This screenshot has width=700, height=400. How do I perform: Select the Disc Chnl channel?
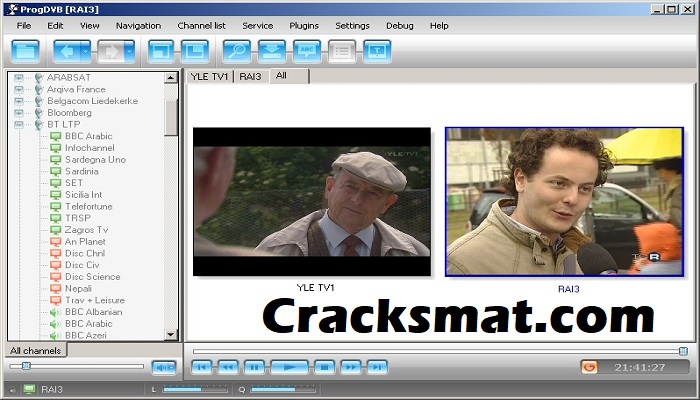tap(85, 253)
